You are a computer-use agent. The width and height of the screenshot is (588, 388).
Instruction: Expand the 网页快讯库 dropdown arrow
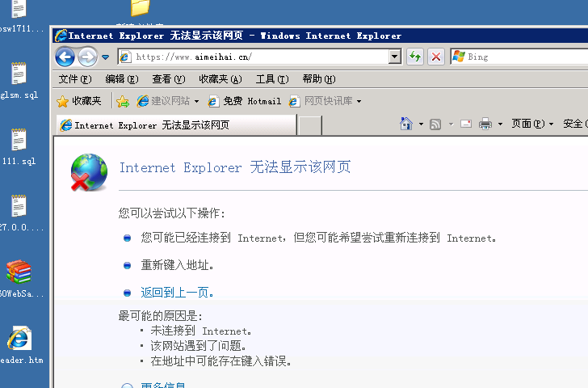(359, 101)
